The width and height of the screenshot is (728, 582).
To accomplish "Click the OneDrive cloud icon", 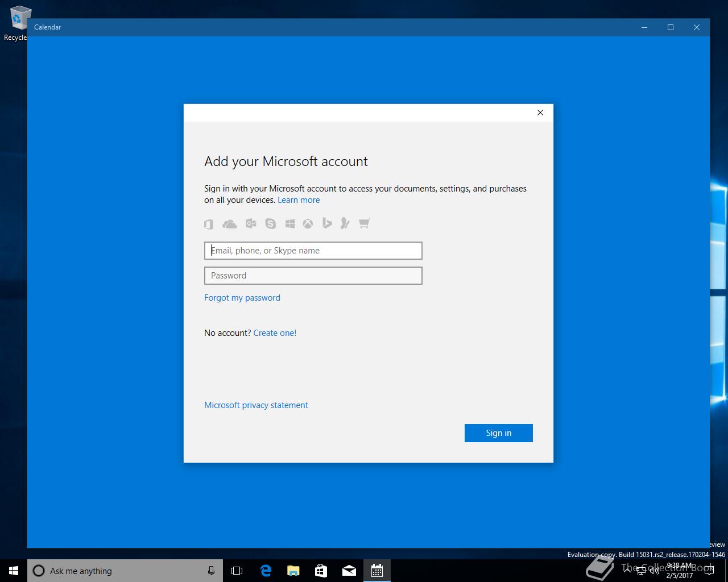I will (x=230, y=224).
